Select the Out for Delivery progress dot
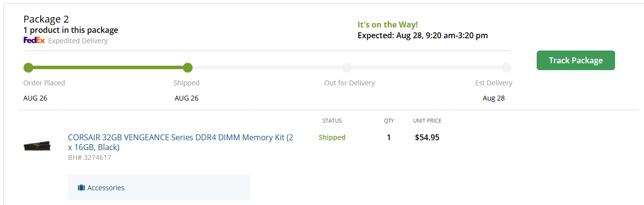 pyautogui.click(x=347, y=68)
